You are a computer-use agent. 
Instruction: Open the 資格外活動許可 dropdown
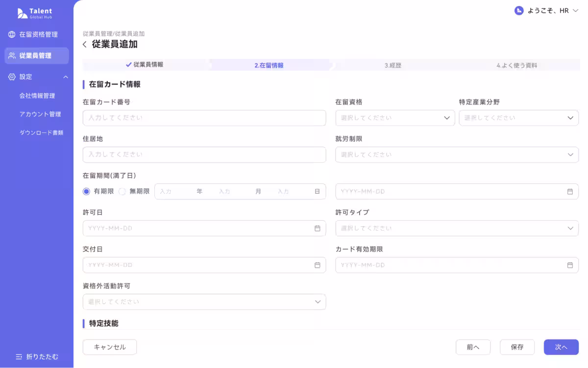[204, 301]
